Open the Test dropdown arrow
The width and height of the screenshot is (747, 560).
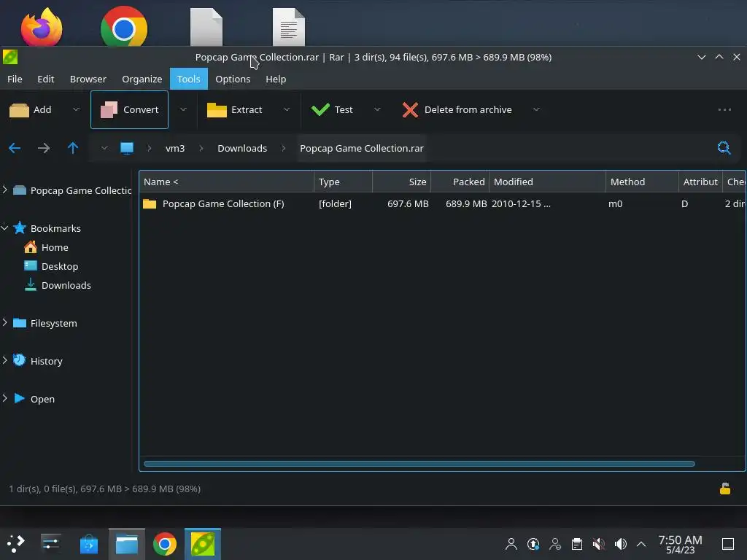click(377, 110)
